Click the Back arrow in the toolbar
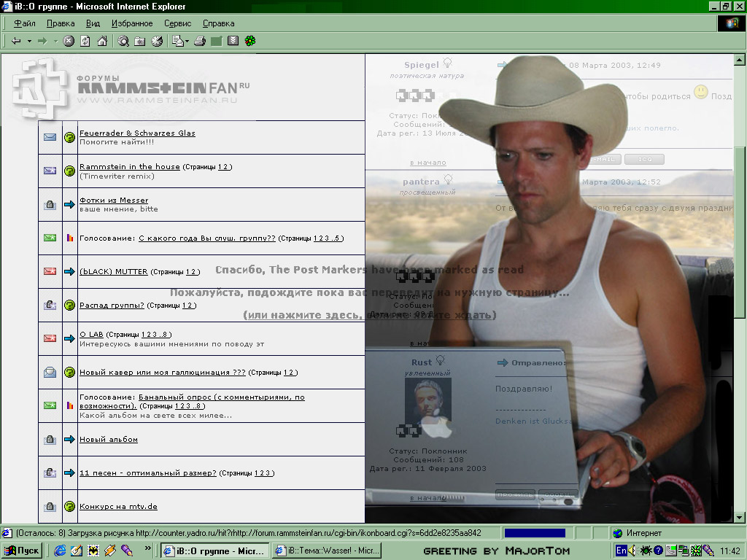 pos(16,41)
